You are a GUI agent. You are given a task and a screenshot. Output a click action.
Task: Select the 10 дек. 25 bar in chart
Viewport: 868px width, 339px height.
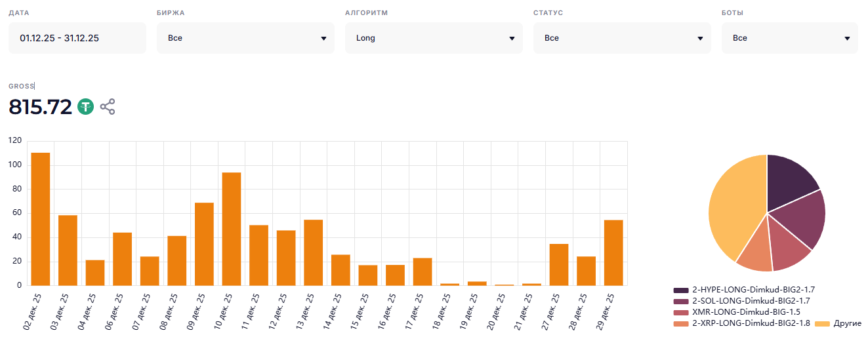click(x=232, y=229)
